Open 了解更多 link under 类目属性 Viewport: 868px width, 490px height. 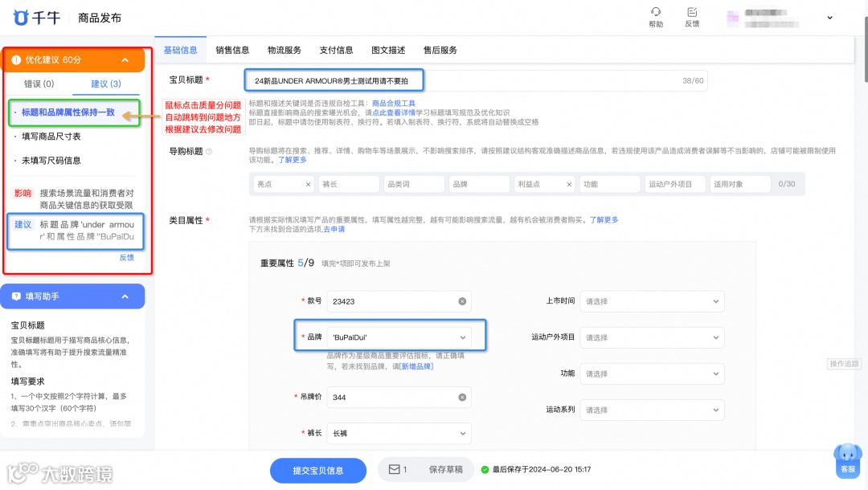tap(604, 219)
